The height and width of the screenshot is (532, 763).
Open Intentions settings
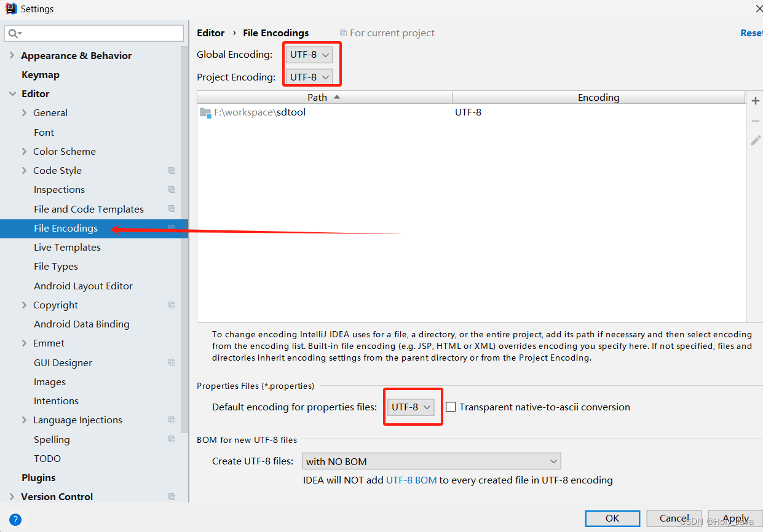coord(56,401)
